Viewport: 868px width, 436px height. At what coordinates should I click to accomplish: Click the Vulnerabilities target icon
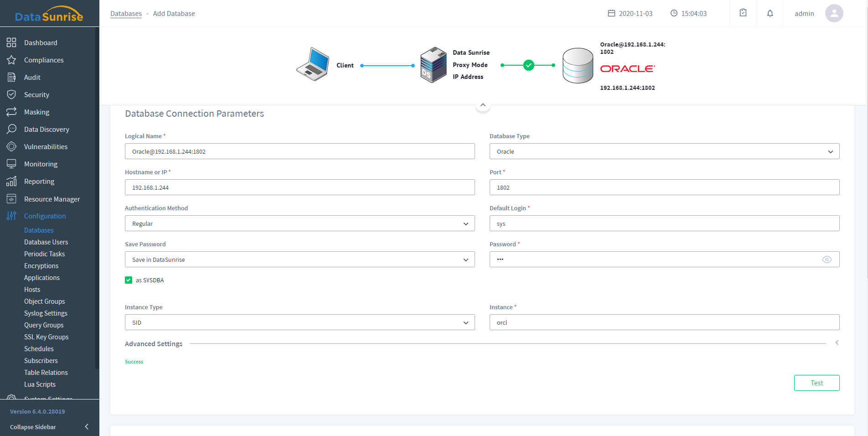click(11, 146)
